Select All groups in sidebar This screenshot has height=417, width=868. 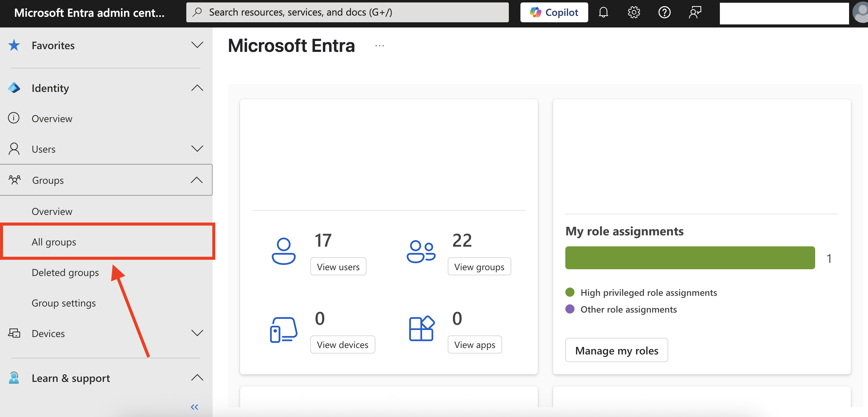(54, 242)
